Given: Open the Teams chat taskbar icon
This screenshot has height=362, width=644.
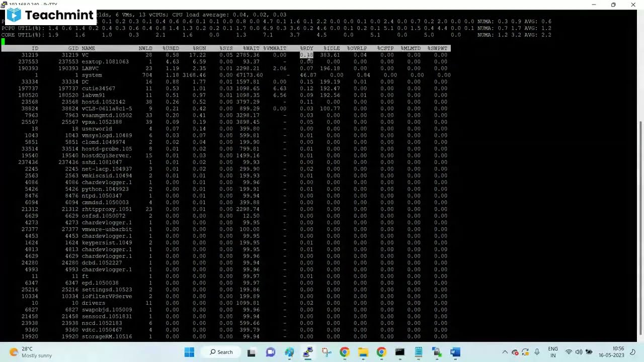Looking at the screenshot, I should 271,352.
